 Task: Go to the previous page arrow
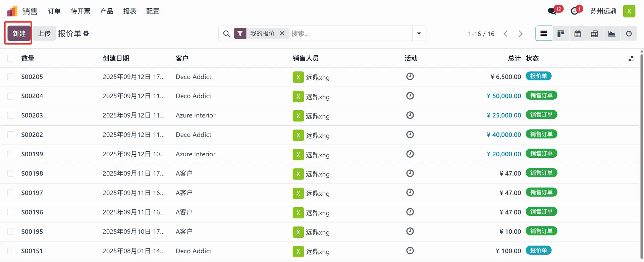click(x=506, y=34)
